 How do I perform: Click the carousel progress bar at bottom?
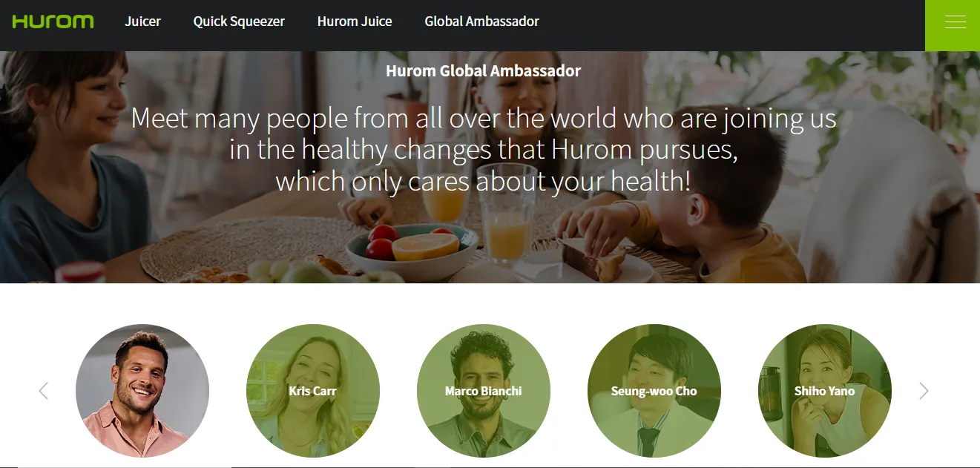point(490,467)
